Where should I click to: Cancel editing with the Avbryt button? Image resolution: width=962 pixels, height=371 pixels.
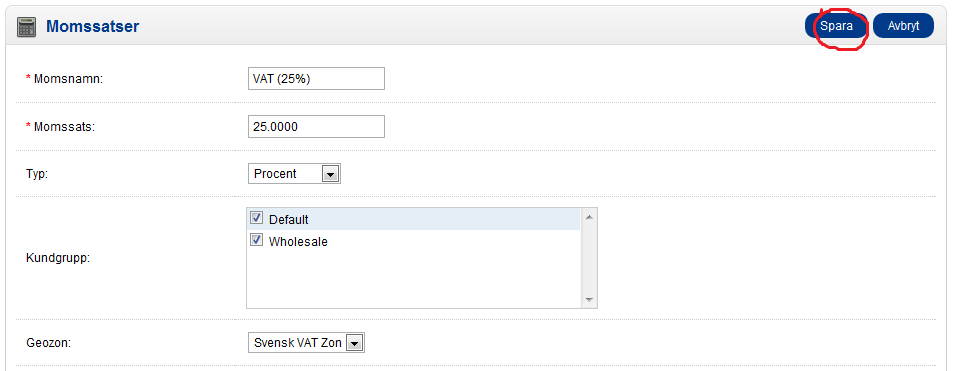coord(903,26)
